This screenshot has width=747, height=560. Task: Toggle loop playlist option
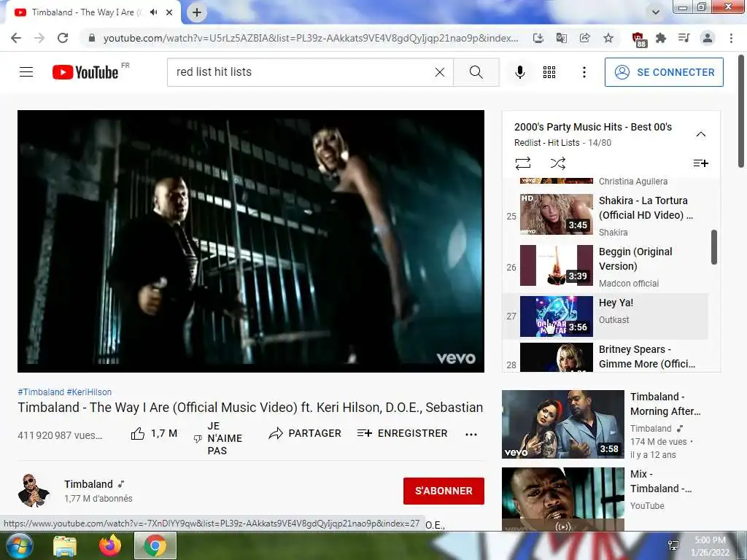coord(522,163)
